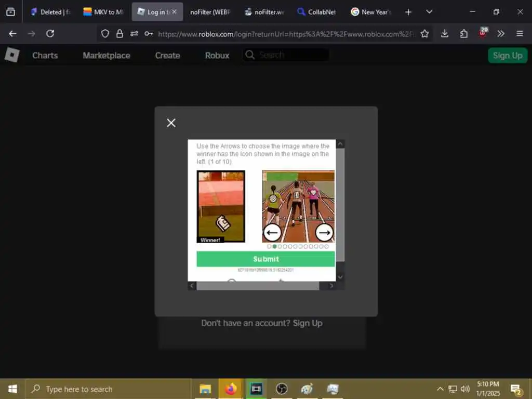Close the Log in Roblox tab

[175, 12]
